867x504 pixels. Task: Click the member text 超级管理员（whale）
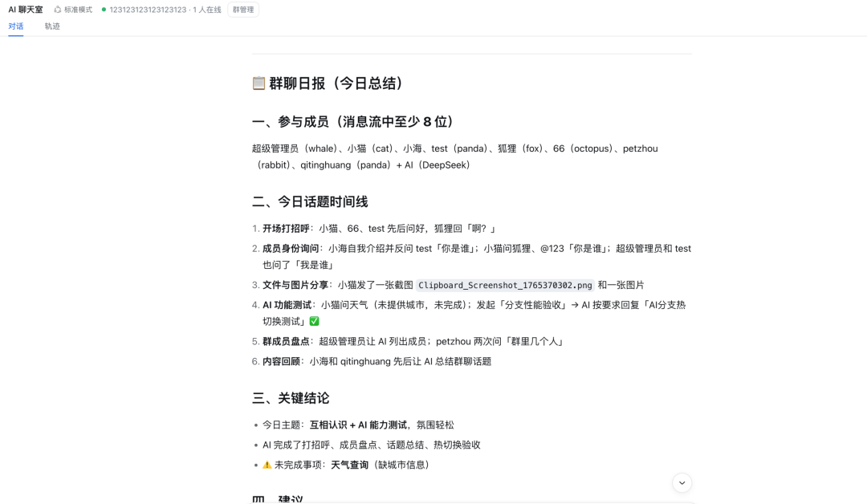[x=295, y=148]
